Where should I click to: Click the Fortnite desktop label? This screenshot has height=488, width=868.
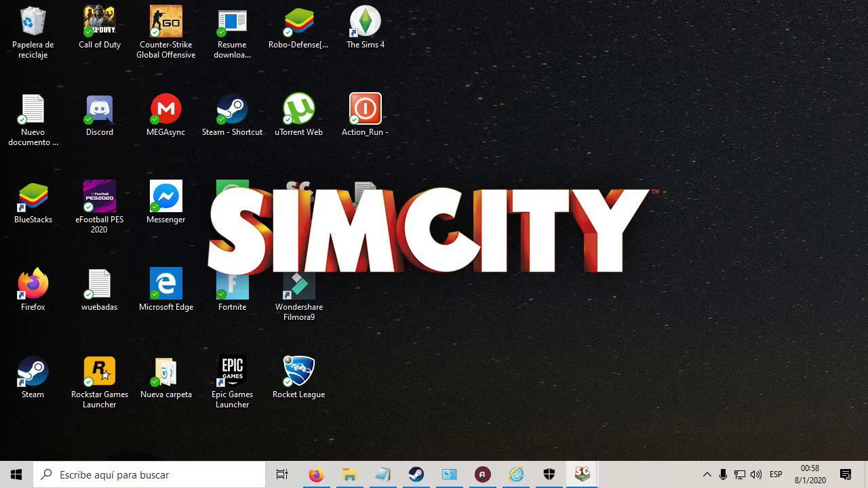point(233,307)
